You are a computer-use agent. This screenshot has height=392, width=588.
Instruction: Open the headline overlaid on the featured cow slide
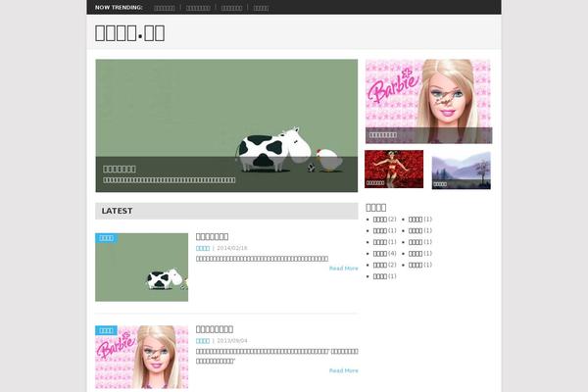[120, 169]
